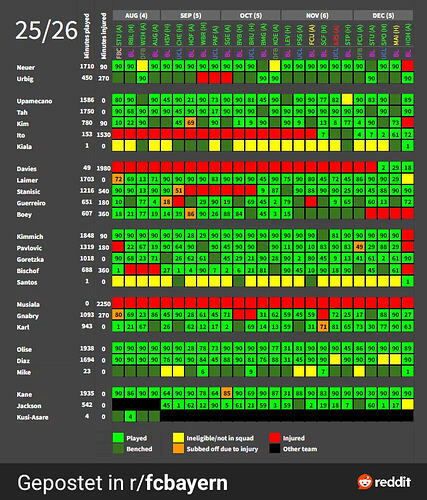Click the green Played legend square
The height and width of the screenshot is (500, 427).
tap(118, 438)
